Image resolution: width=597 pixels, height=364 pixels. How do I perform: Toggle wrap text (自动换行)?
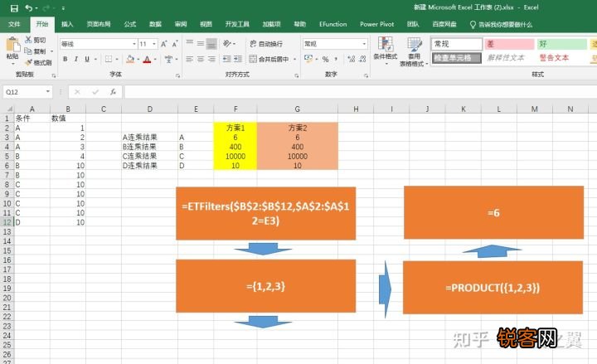click(x=266, y=44)
